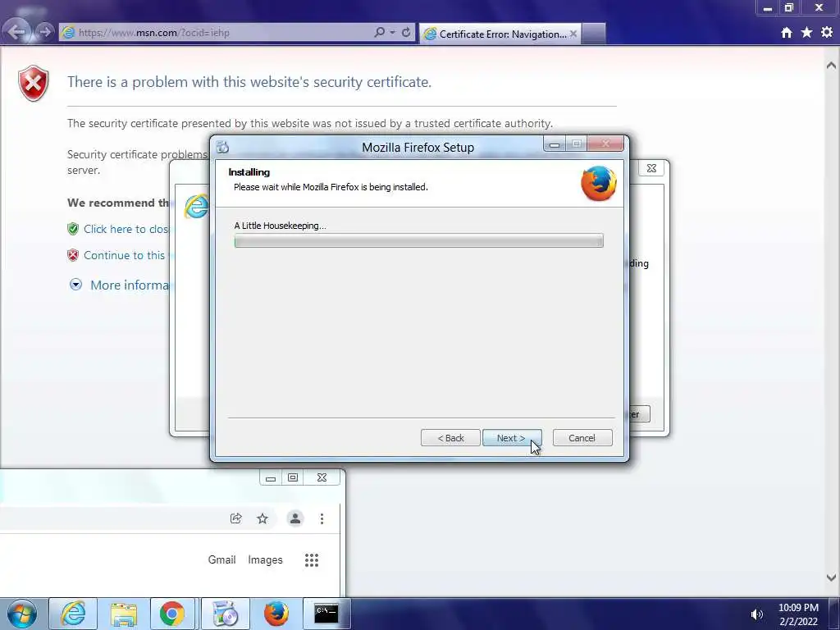
Task: Click the Firefox installation progress bar
Action: pos(419,240)
